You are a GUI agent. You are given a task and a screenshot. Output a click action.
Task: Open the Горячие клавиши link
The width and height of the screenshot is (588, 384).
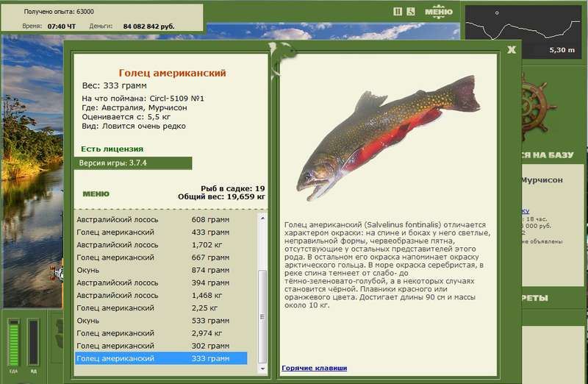click(315, 368)
